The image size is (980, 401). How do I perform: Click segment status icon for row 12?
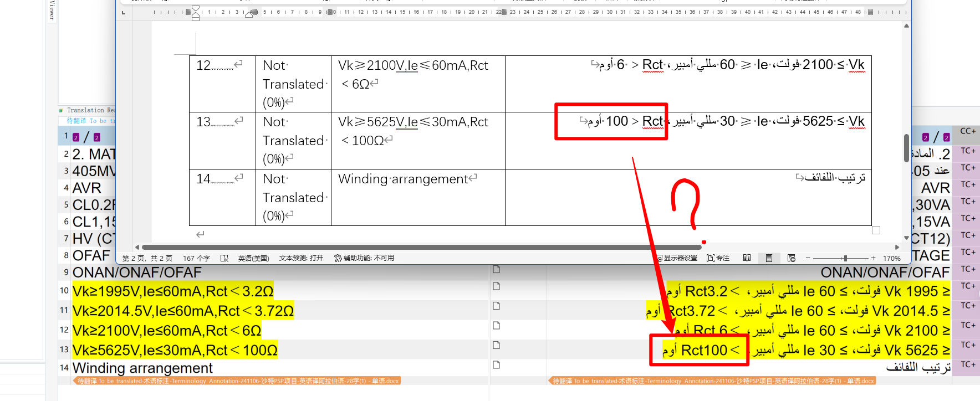click(x=497, y=326)
